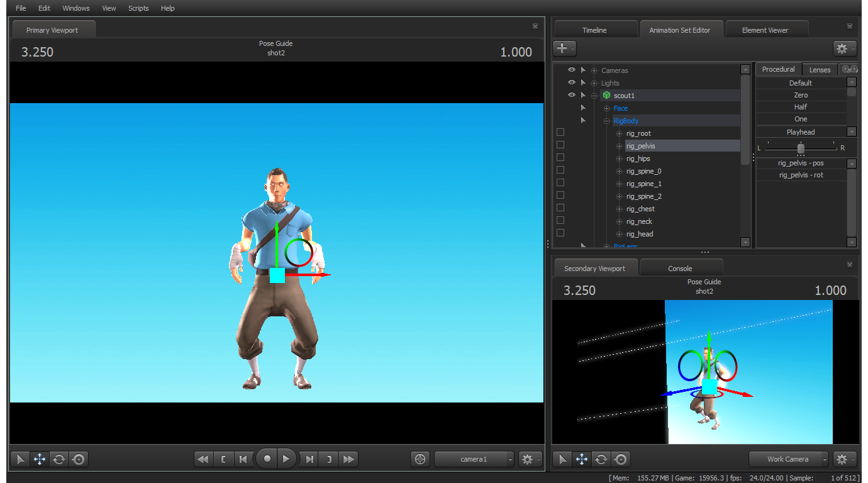Screen dimensions: 868x483
Task: Open the camera1 dropdown in Primary Viewport
Action: pyautogui.click(x=474, y=460)
